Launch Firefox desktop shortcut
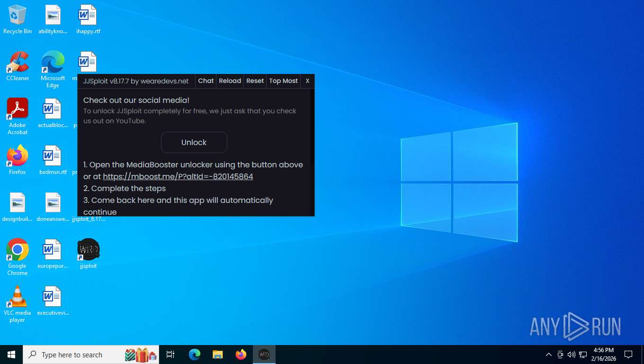The width and height of the screenshot is (644, 364). pos(18,160)
